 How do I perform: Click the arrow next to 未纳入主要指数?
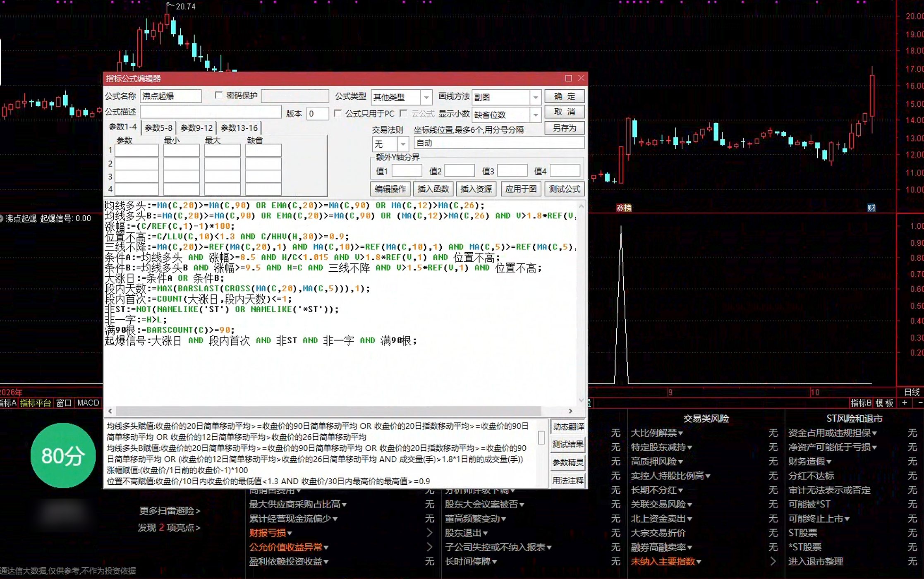click(x=773, y=561)
